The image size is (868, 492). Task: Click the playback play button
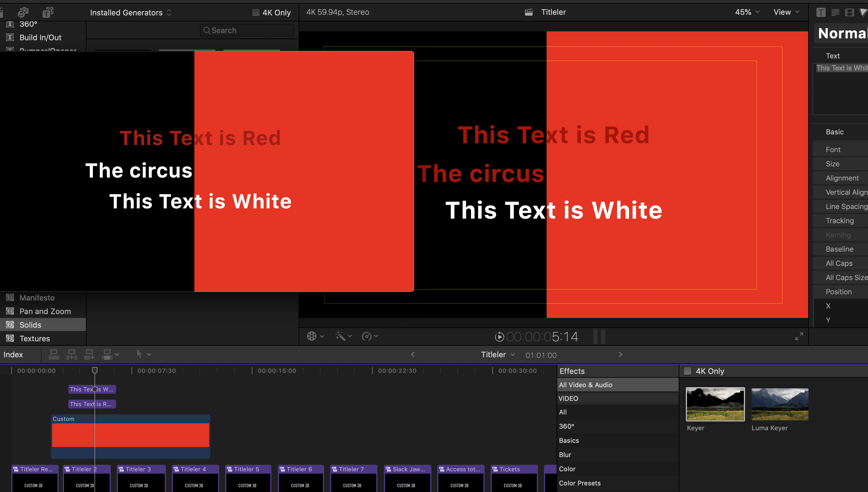498,336
